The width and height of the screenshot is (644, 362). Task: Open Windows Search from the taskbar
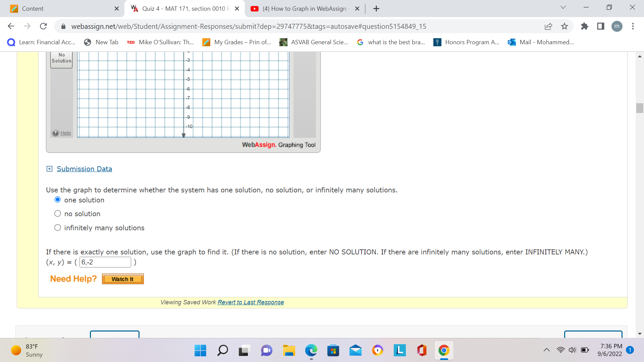[222, 350]
